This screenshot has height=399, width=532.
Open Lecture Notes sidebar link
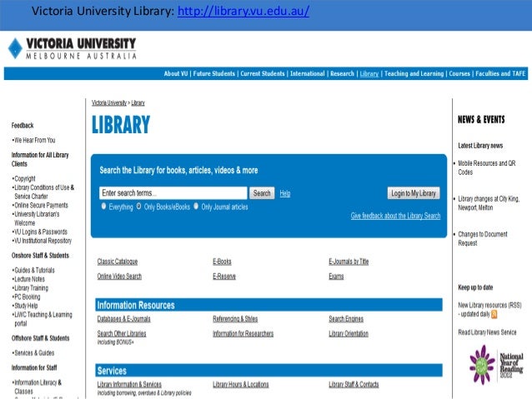[29, 279]
